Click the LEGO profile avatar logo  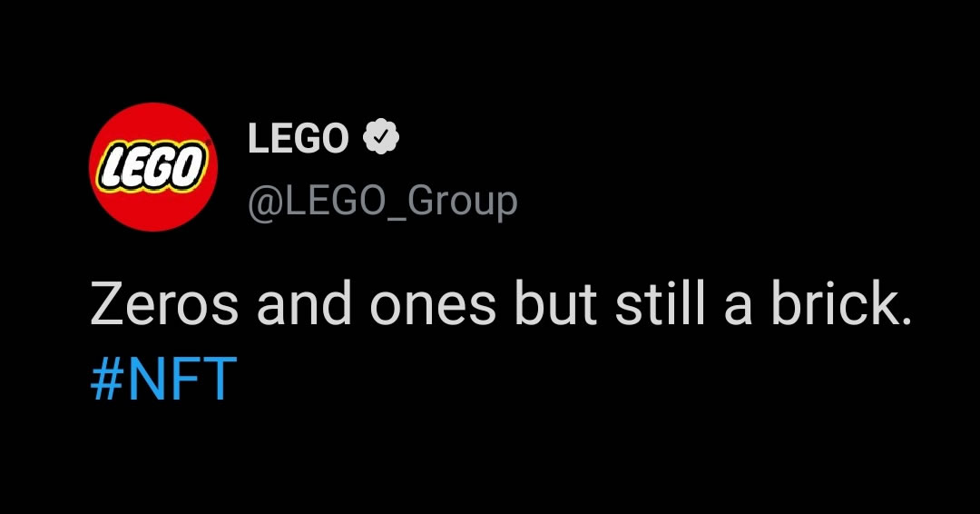[154, 166]
